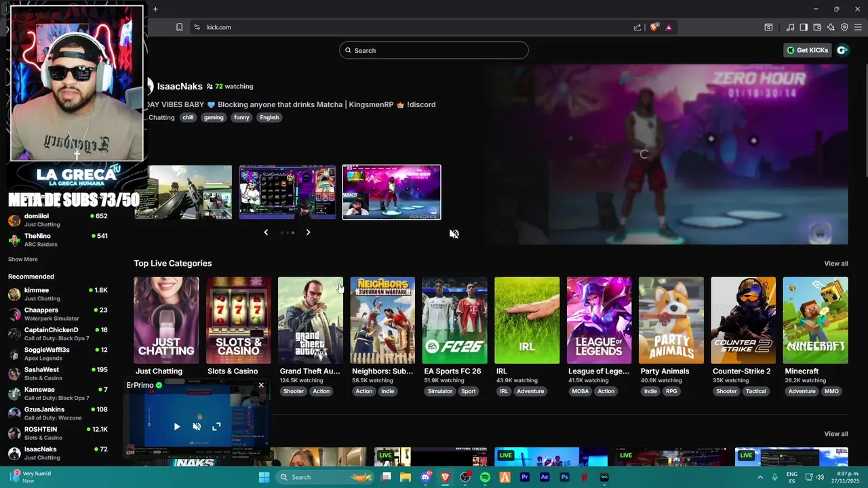Open the Leo AI sparkle icon
This screenshot has width=868, height=488.
point(831,27)
